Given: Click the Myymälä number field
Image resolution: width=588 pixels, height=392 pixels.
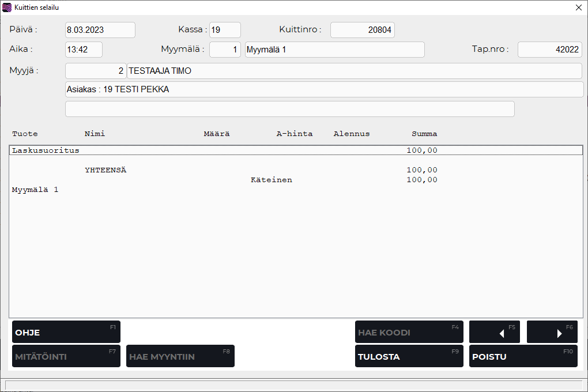Looking at the screenshot, I should pyautogui.click(x=225, y=50).
